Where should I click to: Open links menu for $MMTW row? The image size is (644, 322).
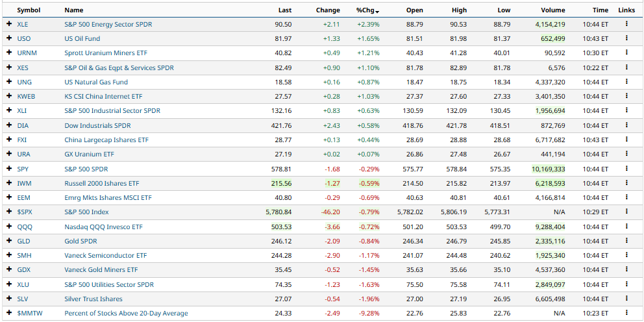tap(626, 313)
